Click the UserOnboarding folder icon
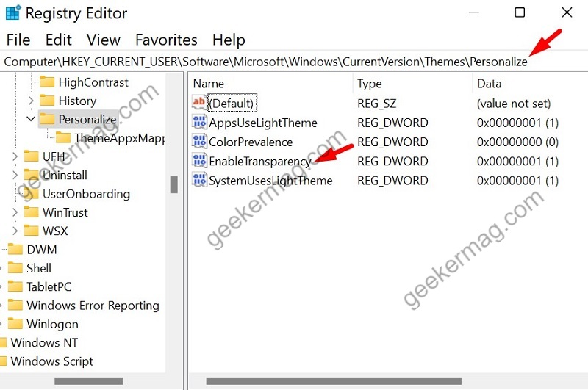 click(31, 194)
